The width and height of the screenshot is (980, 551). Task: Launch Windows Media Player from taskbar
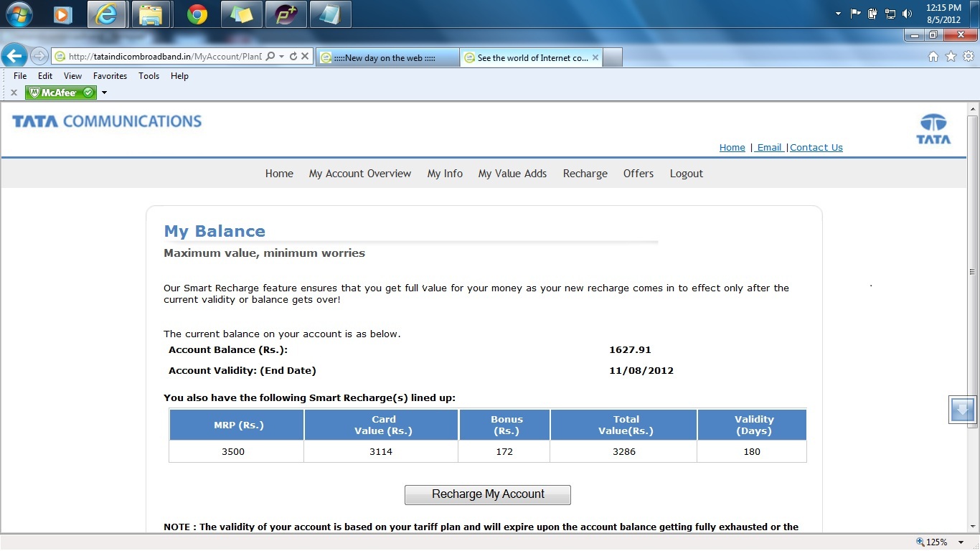pyautogui.click(x=63, y=14)
